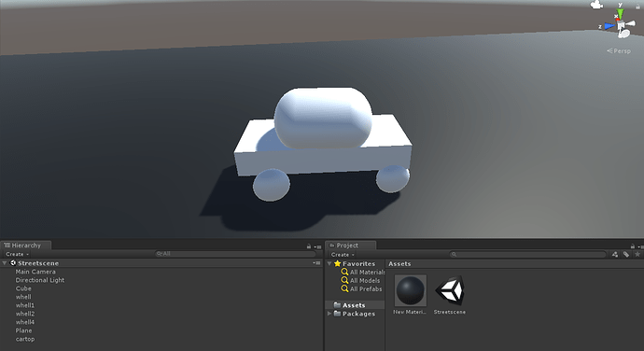Select Plane object in Hierarchy
The width and height of the screenshot is (644, 351).
click(x=23, y=330)
